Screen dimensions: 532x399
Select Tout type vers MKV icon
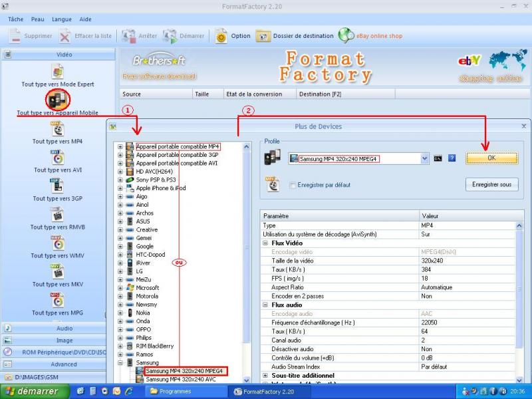58,271
